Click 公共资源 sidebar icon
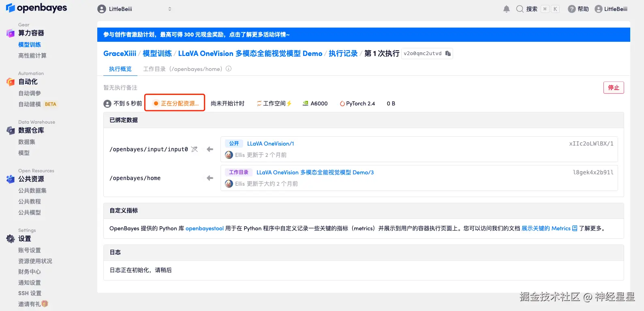The image size is (644, 311). click(x=11, y=179)
